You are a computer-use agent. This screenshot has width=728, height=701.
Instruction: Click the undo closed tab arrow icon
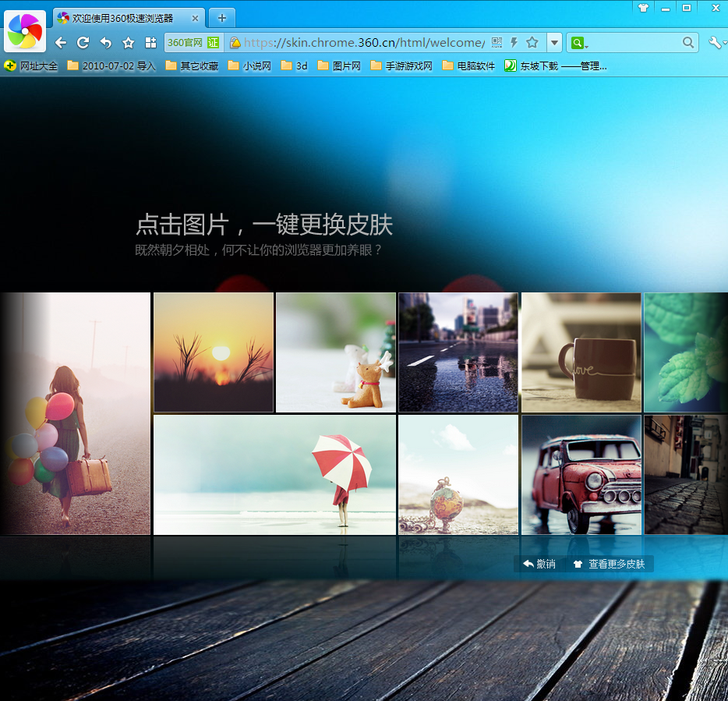(106, 43)
